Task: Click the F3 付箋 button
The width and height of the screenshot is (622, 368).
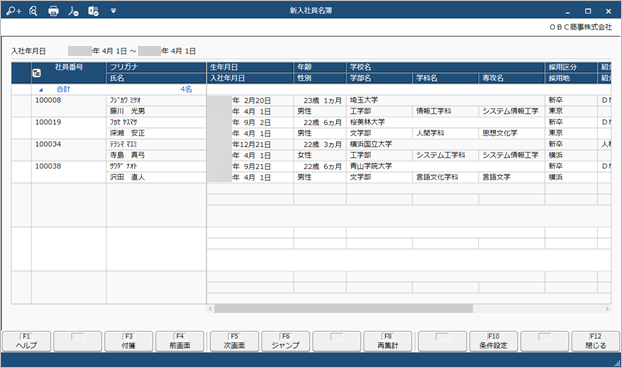Action: tap(129, 341)
